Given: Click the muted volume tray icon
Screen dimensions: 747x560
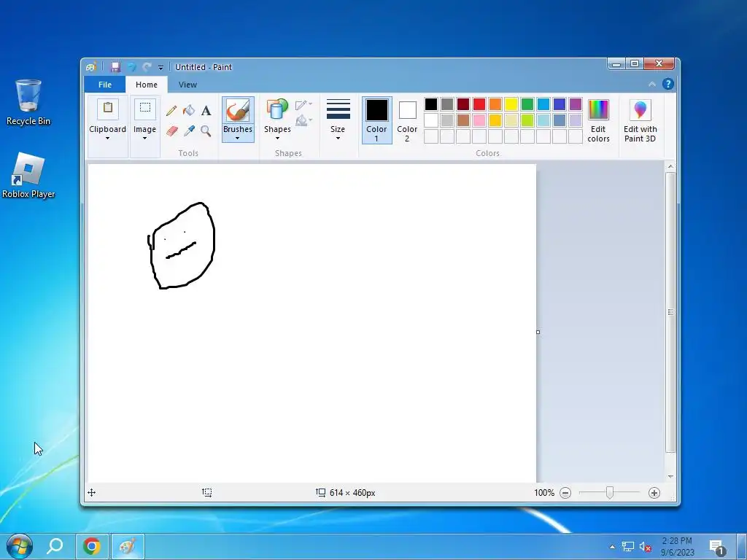Looking at the screenshot, I should coord(645,547).
